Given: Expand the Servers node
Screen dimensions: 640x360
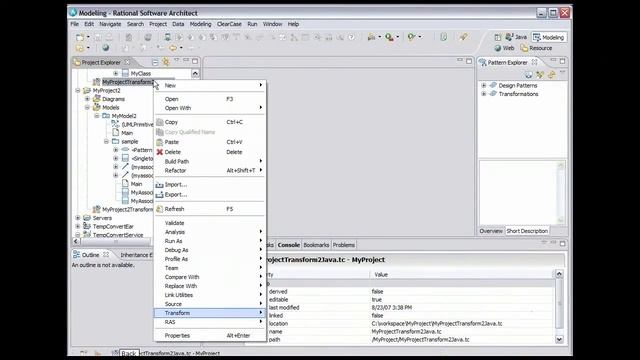Looking at the screenshot, I should 78,218.
